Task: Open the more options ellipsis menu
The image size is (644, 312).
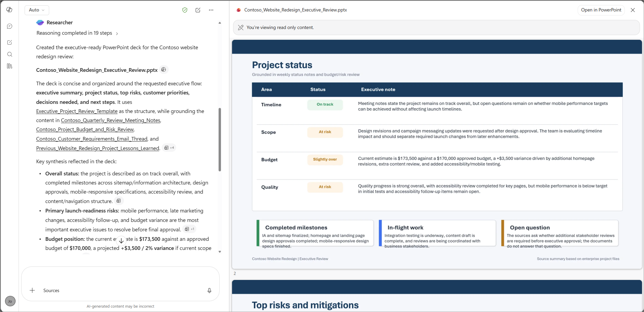Action: [211, 10]
